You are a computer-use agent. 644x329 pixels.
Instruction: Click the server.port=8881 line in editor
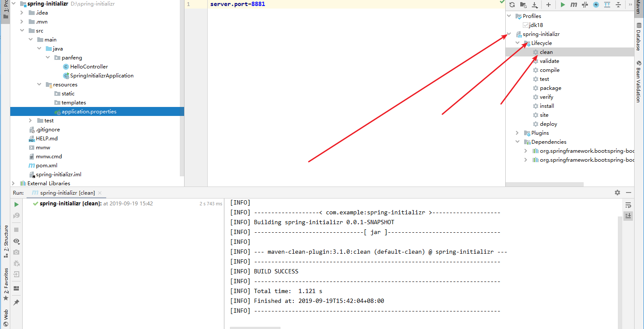coord(238,4)
